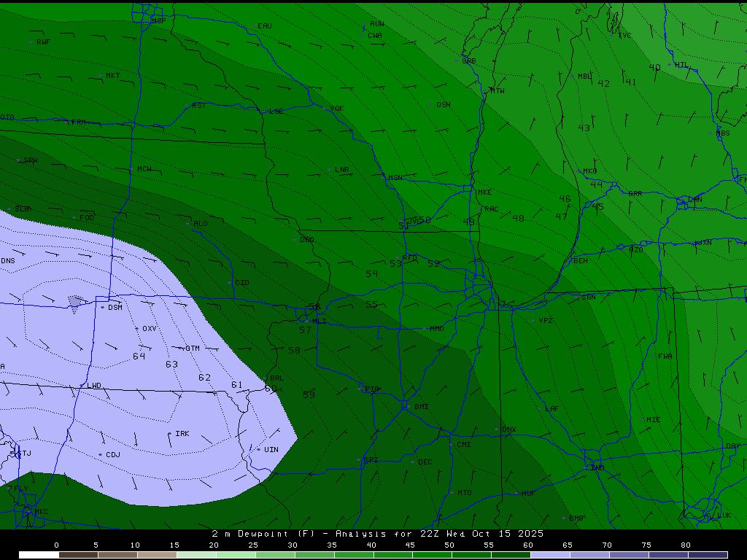This screenshot has width=747, height=560.
Task: Select the VPZ station label
Action: [546, 321]
